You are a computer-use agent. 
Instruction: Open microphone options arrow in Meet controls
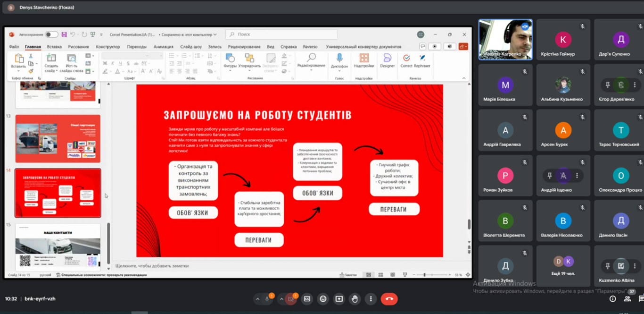click(257, 299)
